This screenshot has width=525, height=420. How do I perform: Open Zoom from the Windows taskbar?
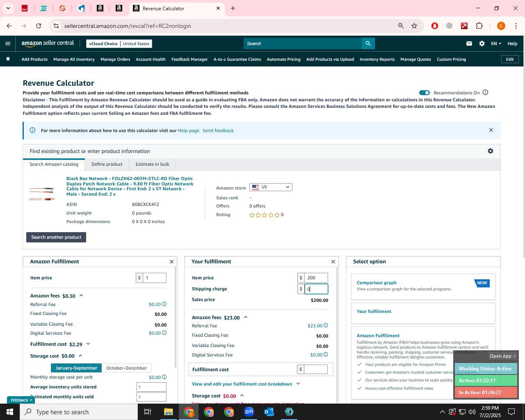pos(249,412)
